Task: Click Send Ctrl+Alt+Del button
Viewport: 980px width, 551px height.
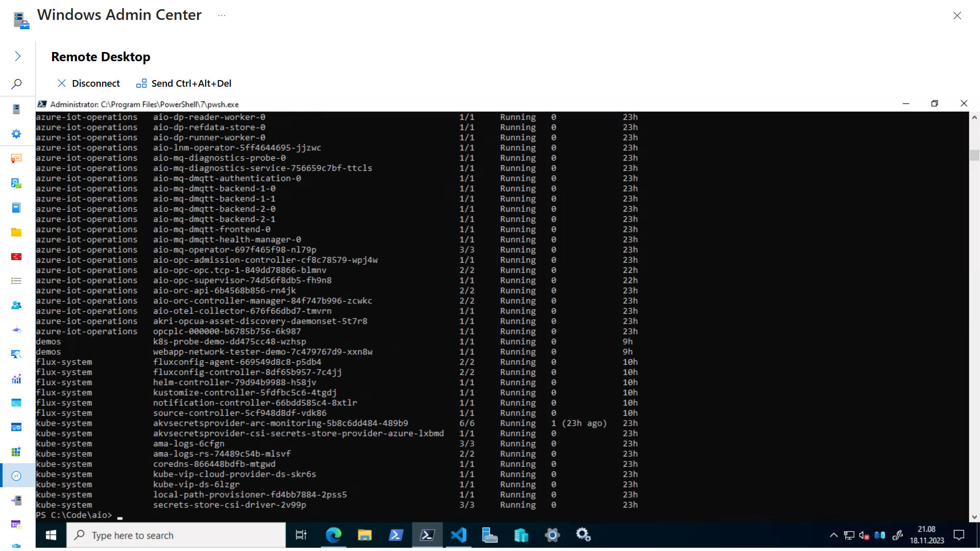Action: pos(184,83)
